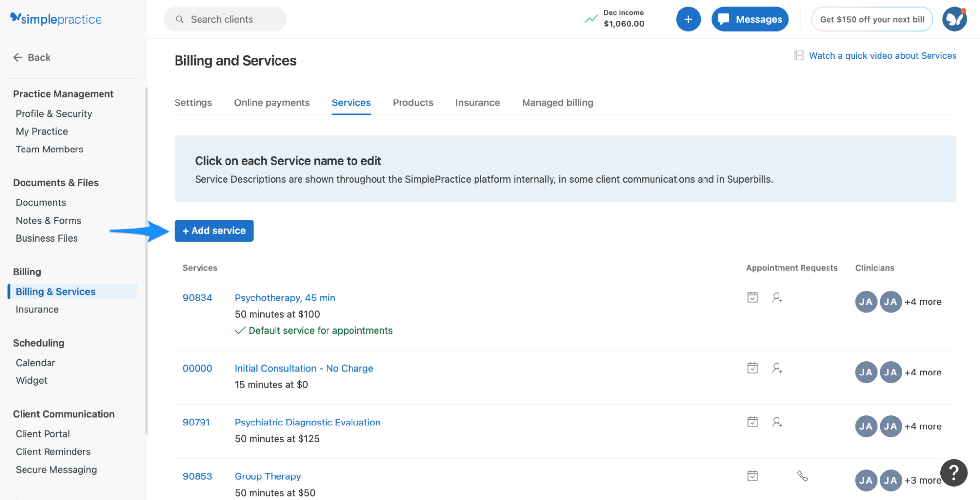Toggle the add-person option for Initial Consultation
The height and width of the screenshot is (500, 980).
(x=778, y=368)
